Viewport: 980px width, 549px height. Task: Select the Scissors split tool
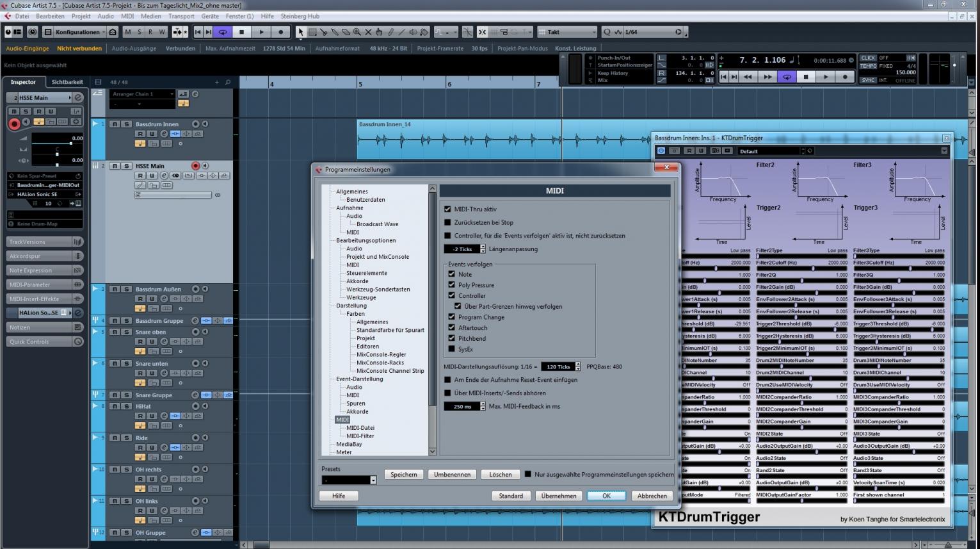(324, 32)
